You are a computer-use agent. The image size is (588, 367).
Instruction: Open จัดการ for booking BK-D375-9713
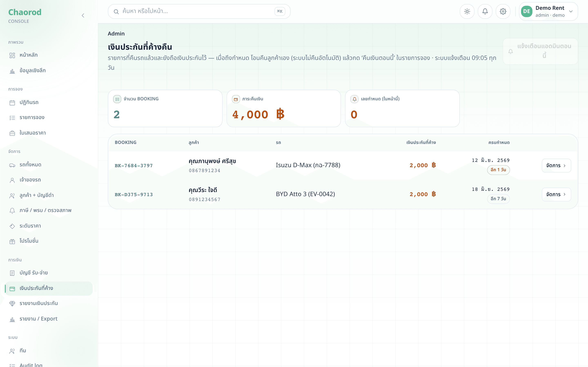point(556,195)
